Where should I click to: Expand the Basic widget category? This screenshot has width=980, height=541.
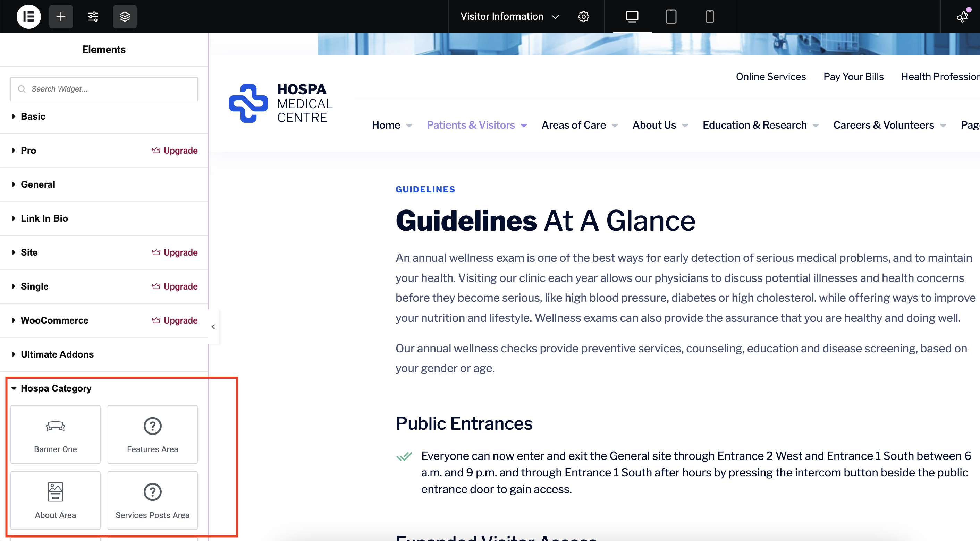[104, 116]
